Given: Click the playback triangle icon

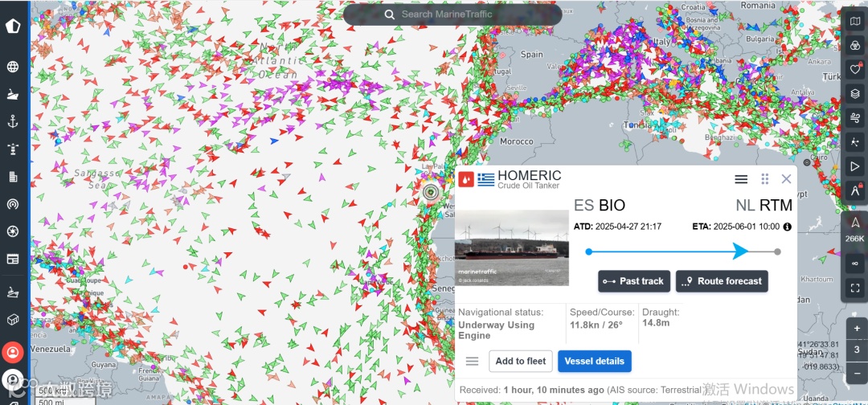Looking at the screenshot, I should pyautogui.click(x=855, y=166).
